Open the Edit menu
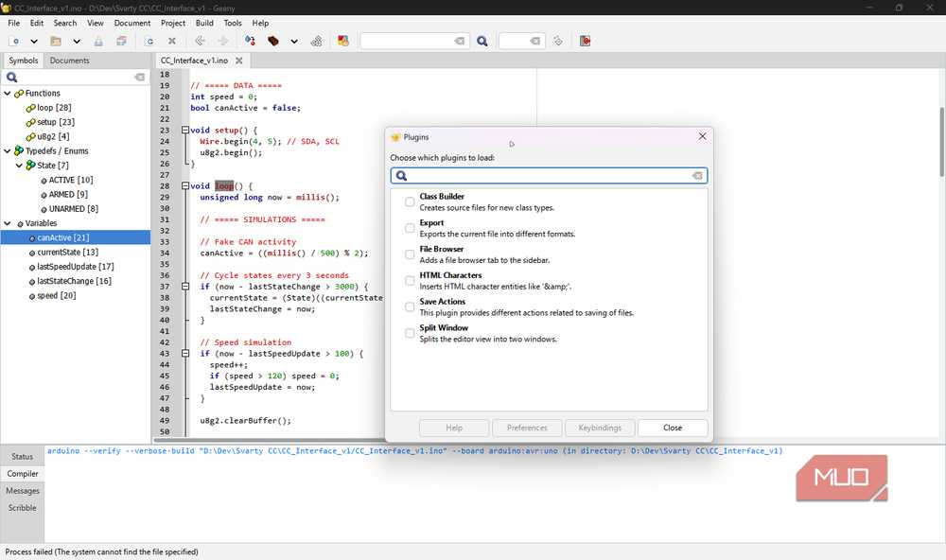 pyautogui.click(x=37, y=23)
